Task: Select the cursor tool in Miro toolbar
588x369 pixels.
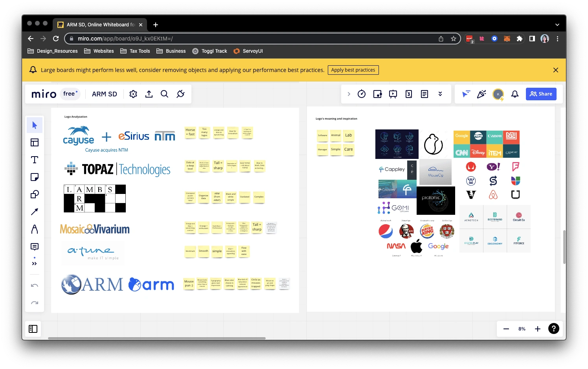Action: (35, 125)
